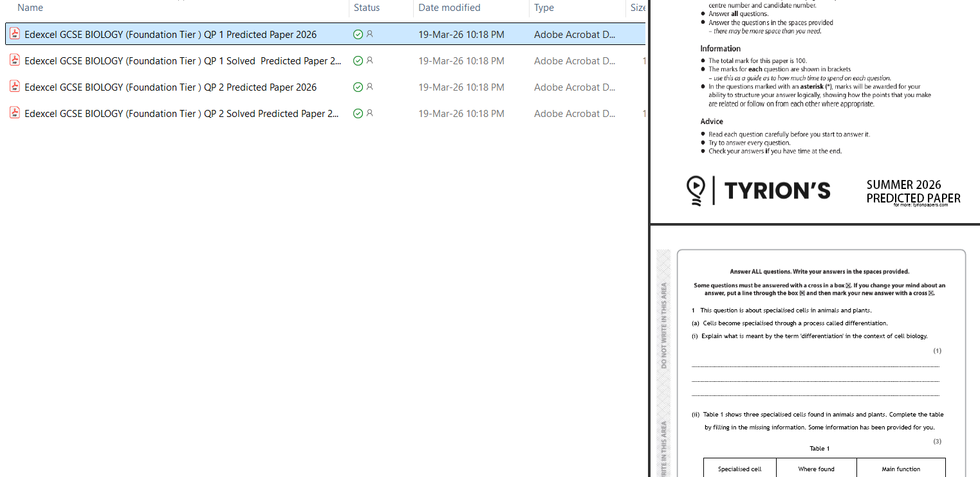This screenshot has width=980, height=477.
Task: Click the PDF icon beside QP 1 Solved paper
Action: coord(15,60)
